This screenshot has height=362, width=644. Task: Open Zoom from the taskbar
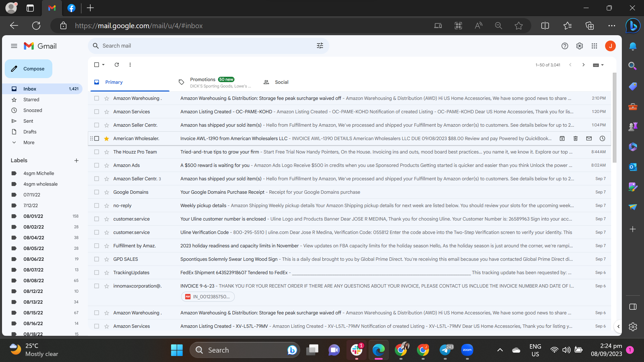(467, 350)
